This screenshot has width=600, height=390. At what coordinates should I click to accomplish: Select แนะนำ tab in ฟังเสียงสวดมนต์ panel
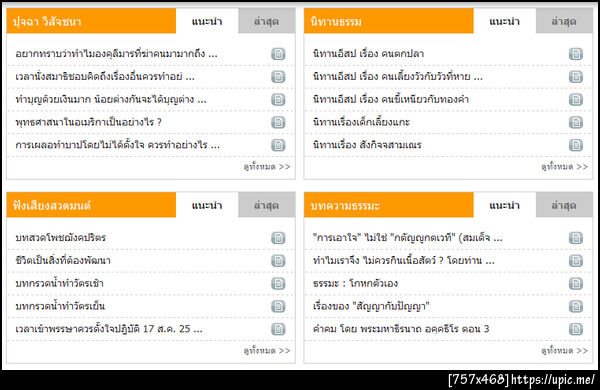tap(207, 205)
